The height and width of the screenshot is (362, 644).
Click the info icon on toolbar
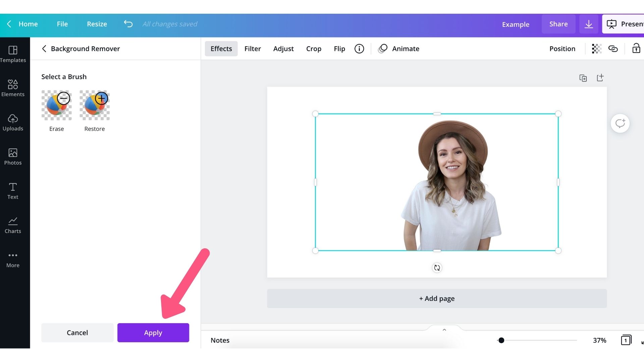[x=359, y=49]
